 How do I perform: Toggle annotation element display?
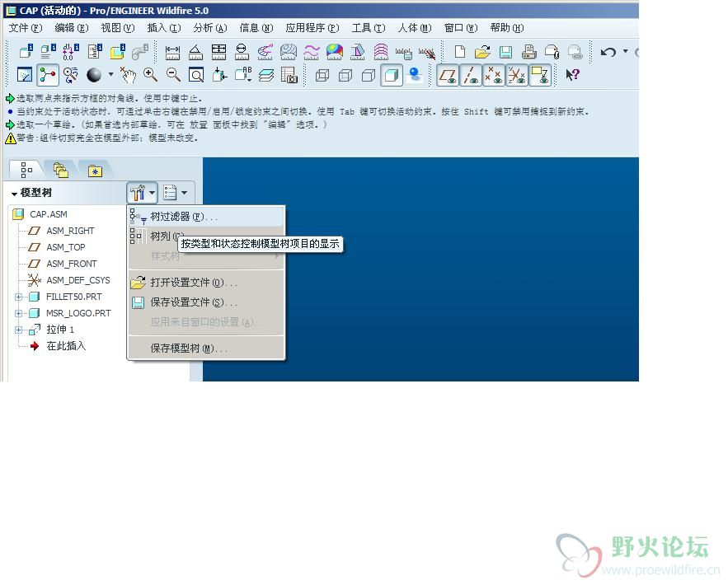point(540,75)
